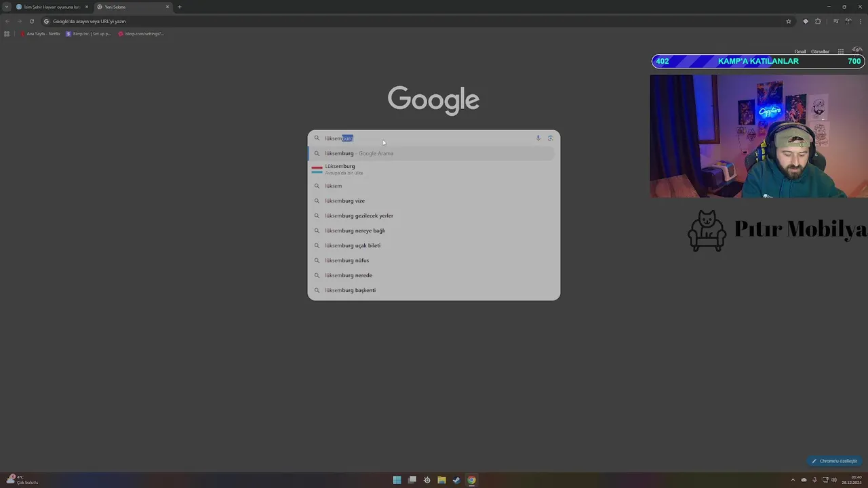The width and height of the screenshot is (868, 488).
Task: Click the microphone icon in system tray
Action: tap(814, 480)
